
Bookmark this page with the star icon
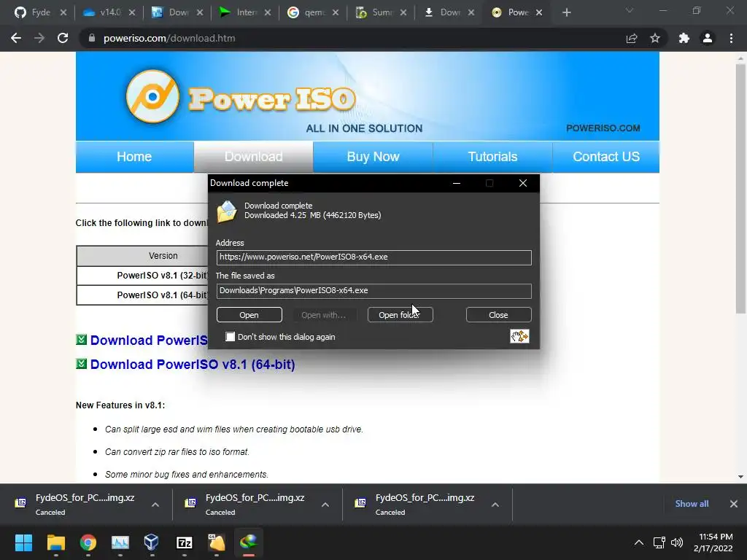click(655, 38)
